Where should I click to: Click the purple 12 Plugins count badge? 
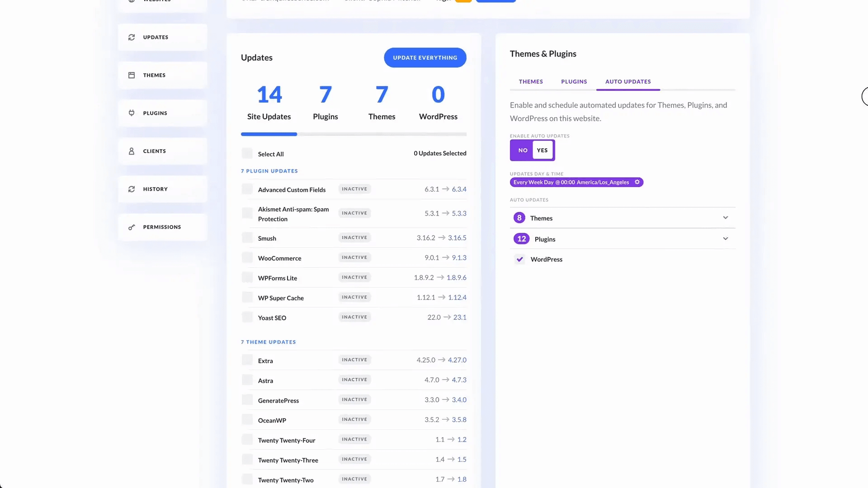pos(521,239)
